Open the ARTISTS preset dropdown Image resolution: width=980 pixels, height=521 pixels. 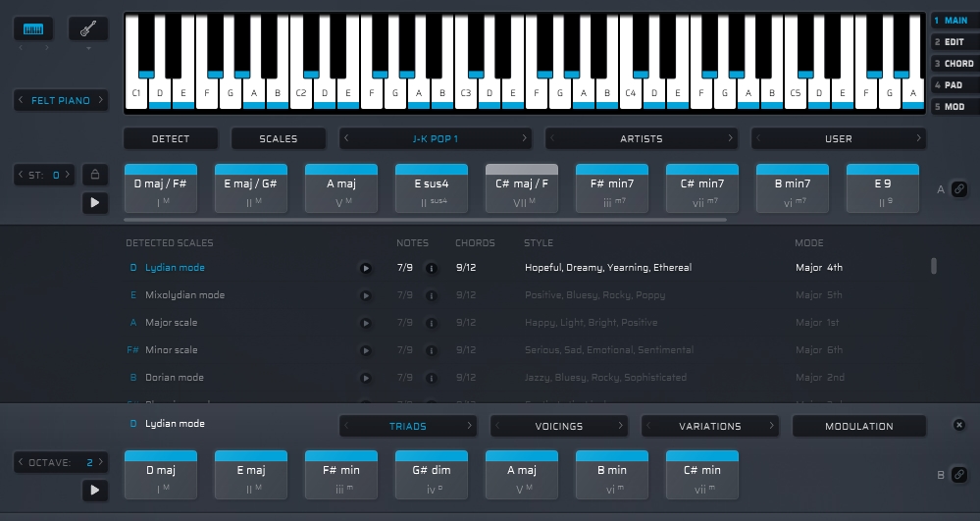pos(641,138)
